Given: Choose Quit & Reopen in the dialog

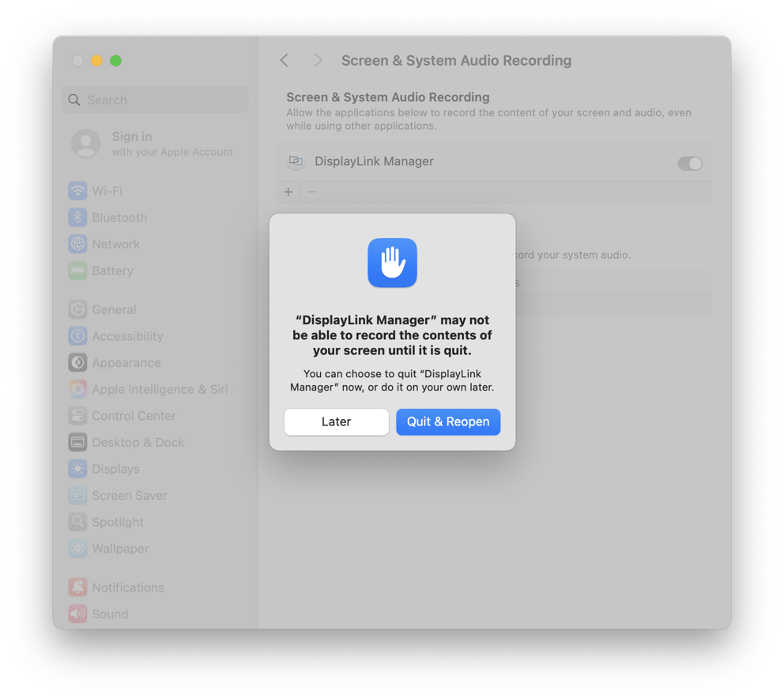Looking at the screenshot, I should click(448, 421).
